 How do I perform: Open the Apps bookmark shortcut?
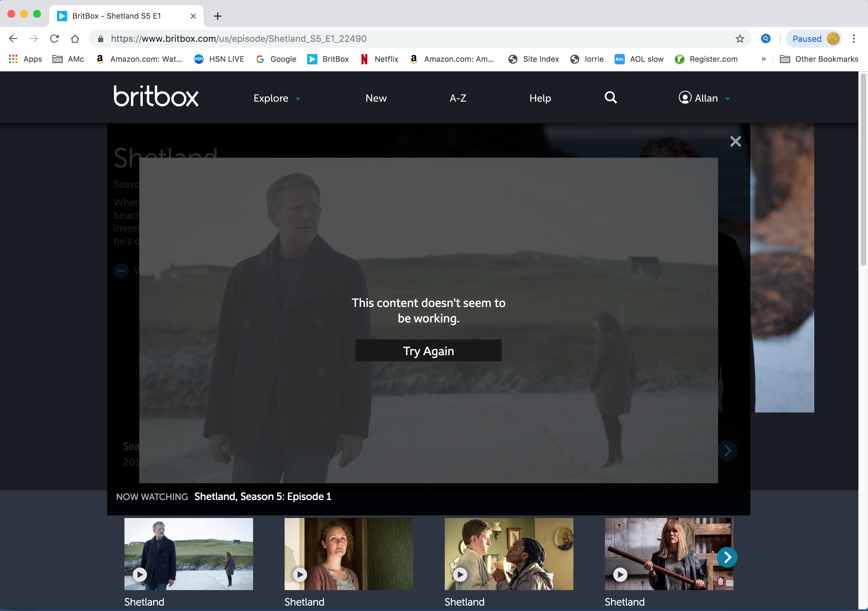[25, 59]
